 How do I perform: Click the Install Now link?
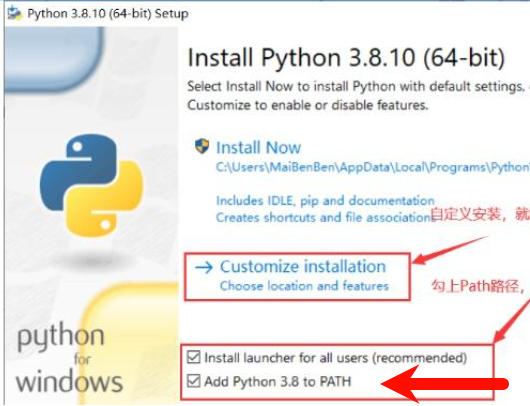coord(258,148)
